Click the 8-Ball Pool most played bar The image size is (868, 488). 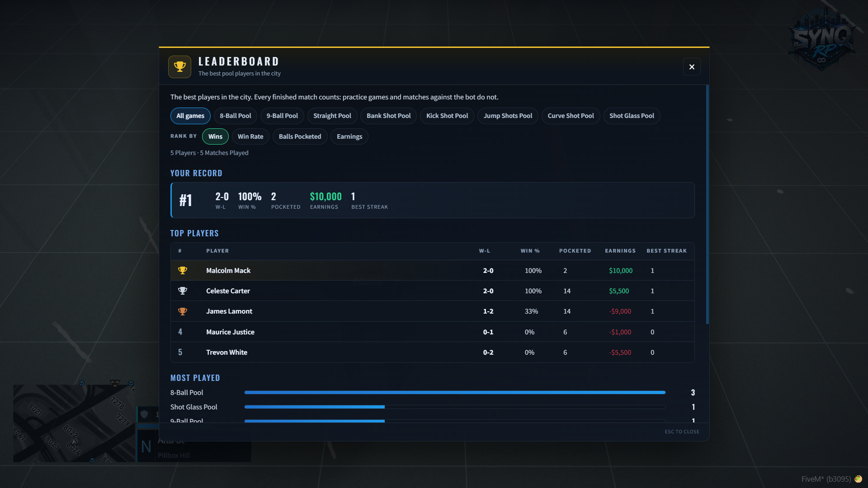coord(455,393)
